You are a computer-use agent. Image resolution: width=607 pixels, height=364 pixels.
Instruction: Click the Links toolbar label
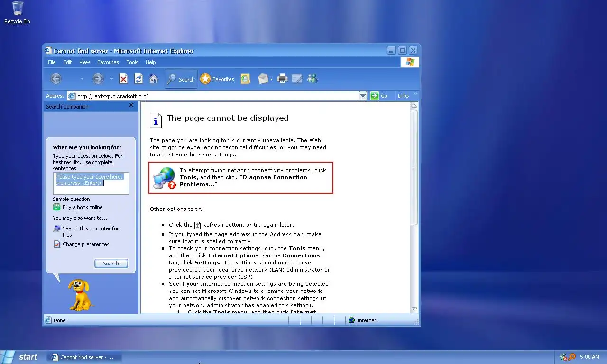tap(403, 96)
